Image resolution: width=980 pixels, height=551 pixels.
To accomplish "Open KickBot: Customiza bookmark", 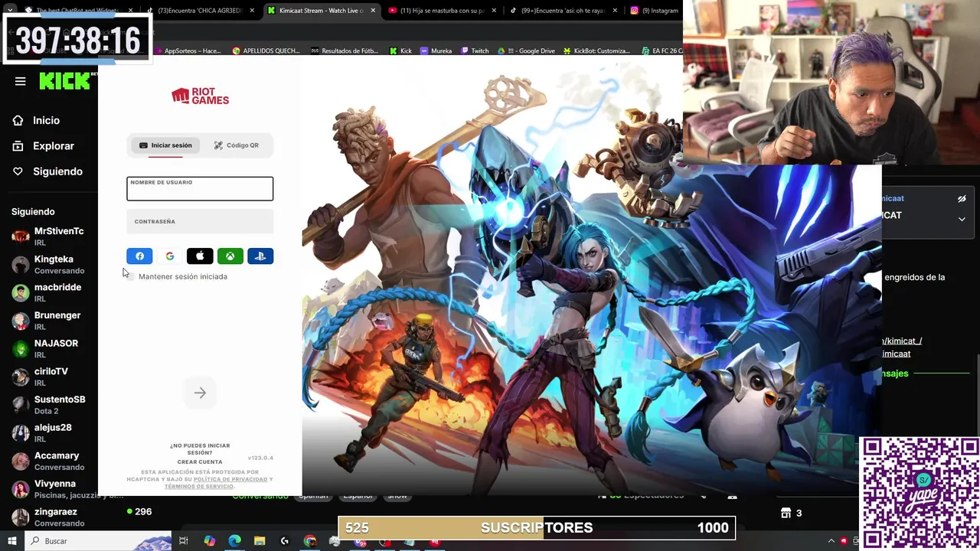I will pos(596,51).
